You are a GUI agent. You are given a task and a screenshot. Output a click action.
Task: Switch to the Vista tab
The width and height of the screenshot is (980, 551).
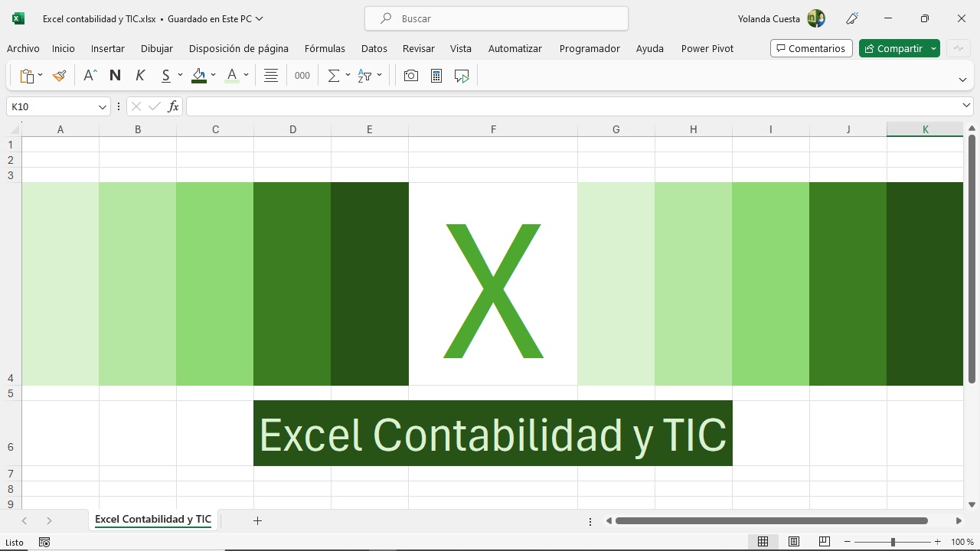pos(461,48)
